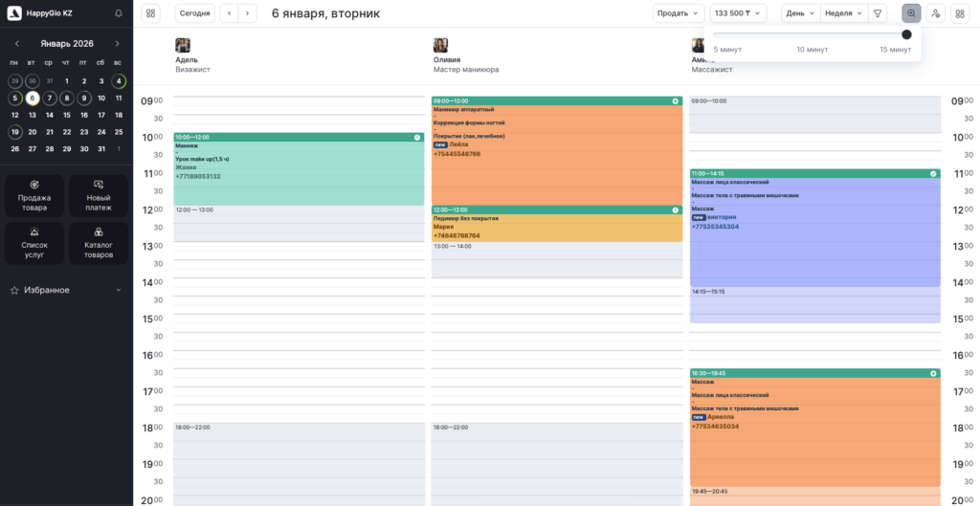Click the HappyGio KZ logo icon
This screenshot has height=506, width=980.
(14, 13)
